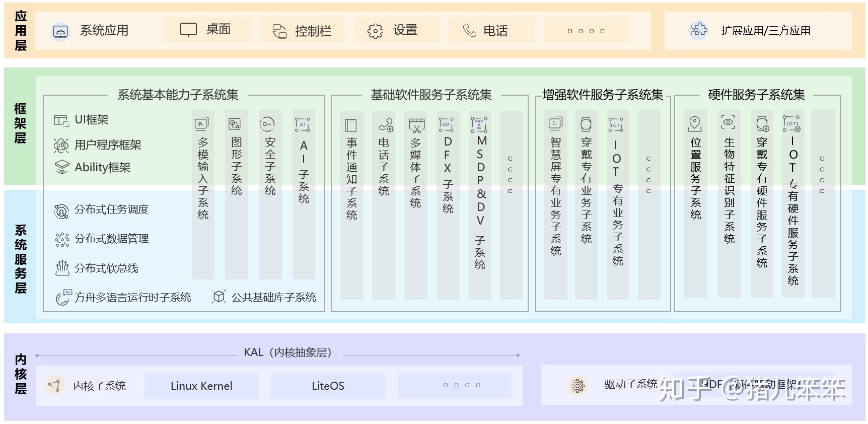
Task: Click the AI chip icon above AI子系统
Action: (x=302, y=124)
